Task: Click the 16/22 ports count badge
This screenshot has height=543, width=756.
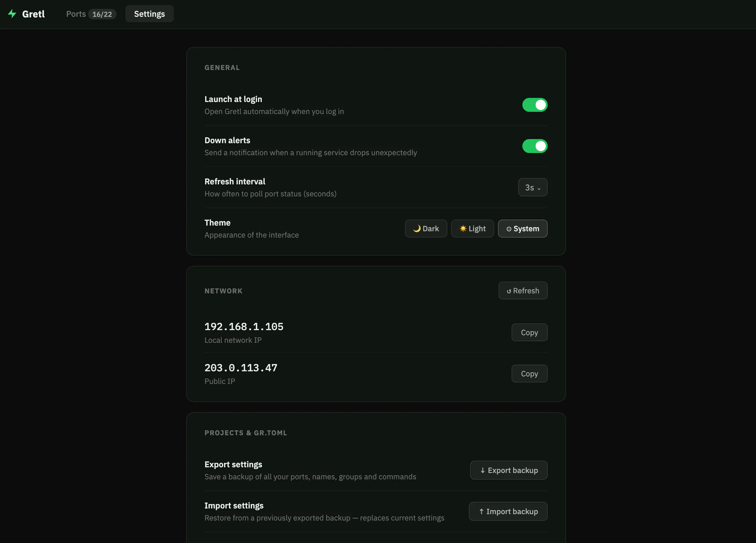Action: [102, 14]
